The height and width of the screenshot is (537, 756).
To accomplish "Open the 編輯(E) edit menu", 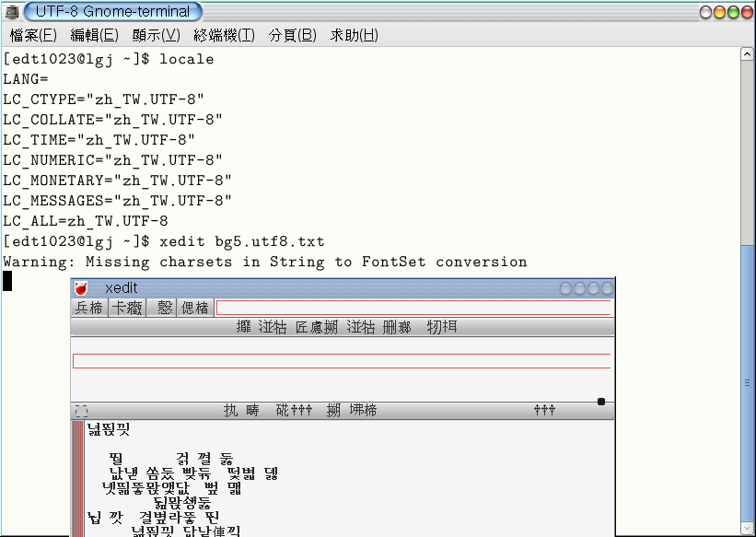I will [95, 35].
